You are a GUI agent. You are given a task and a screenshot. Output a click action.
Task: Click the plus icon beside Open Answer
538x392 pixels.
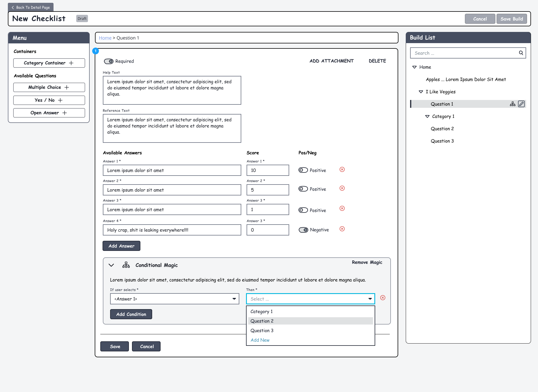pyautogui.click(x=65, y=113)
